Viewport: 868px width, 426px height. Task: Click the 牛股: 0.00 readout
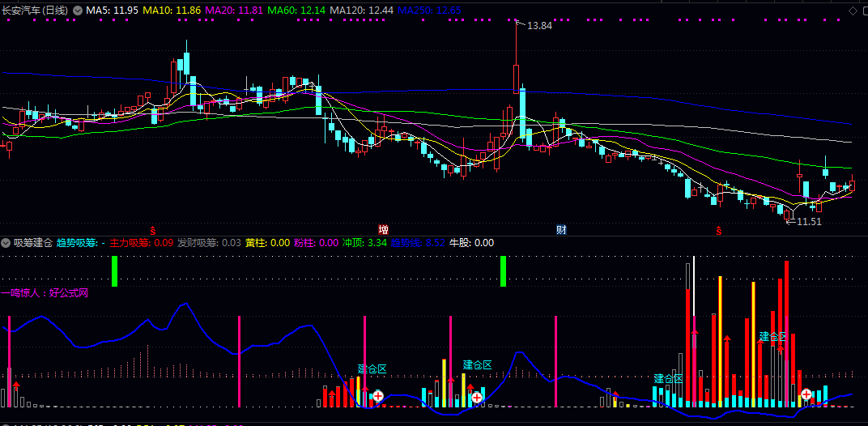tap(471, 243)
